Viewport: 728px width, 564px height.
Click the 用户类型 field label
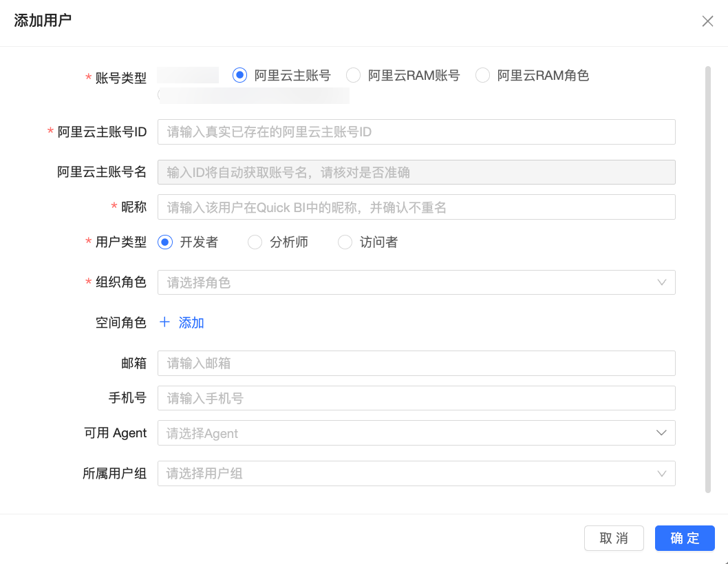pos(120,242)
